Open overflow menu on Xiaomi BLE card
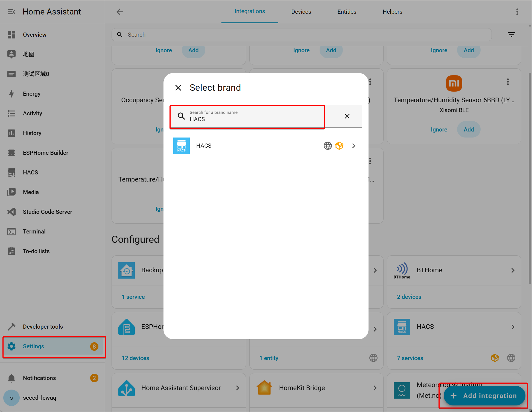Image resolution: width=532 pixels, height=412 pixels. 508,82
